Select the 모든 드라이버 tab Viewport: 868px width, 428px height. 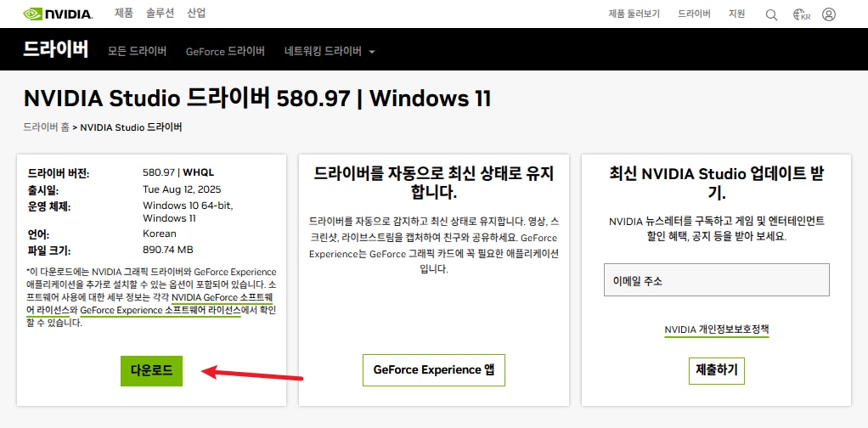[x=137, y=51]
